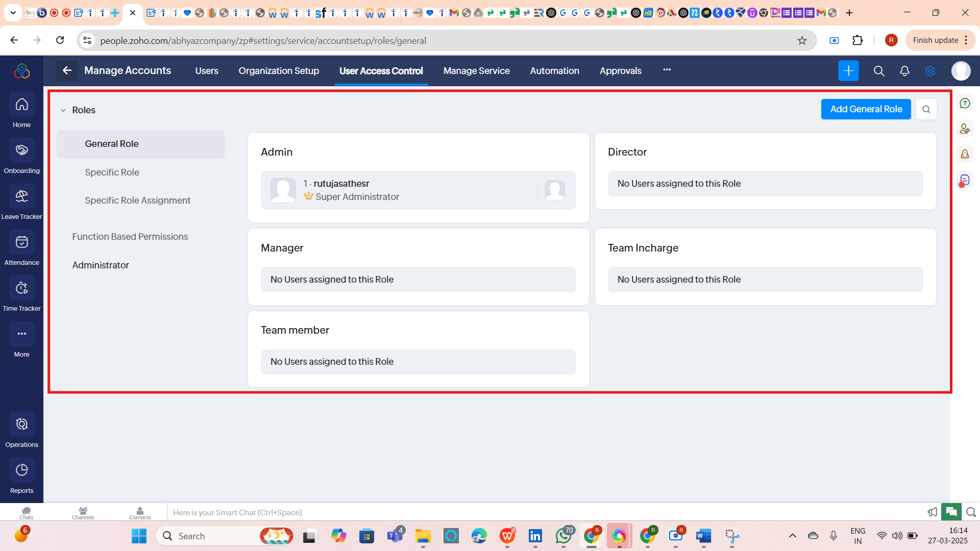This screenshot has height=551, width=980.
Task: Open the rocket icon in right panel
Action: pyautogui.click(x=965, y=154)
